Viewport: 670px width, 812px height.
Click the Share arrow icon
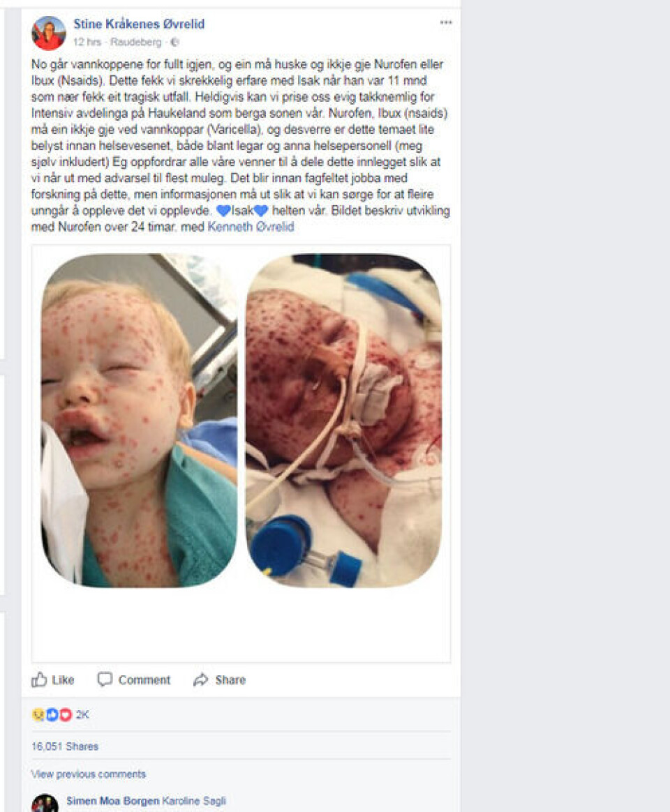(x=200, y=680)
